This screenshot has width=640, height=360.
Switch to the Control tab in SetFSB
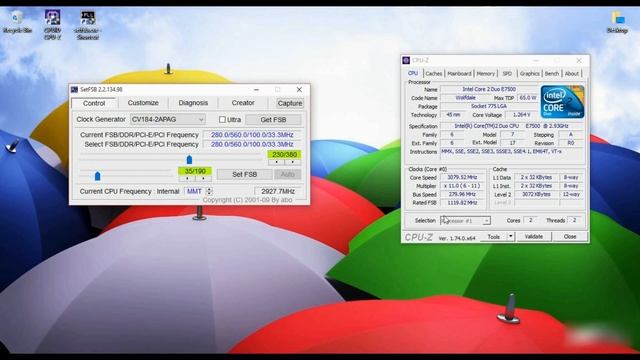[94, 103]
